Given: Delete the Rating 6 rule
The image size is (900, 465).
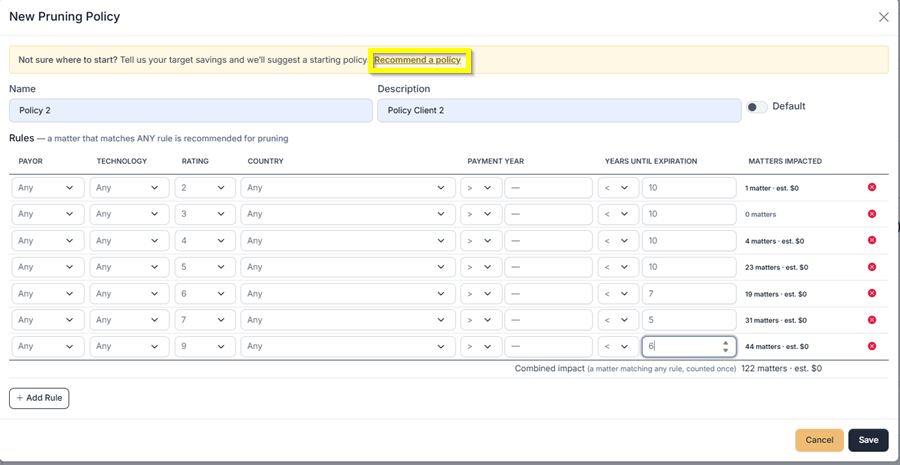Looking at the screenshot, I should pos(872,293).
